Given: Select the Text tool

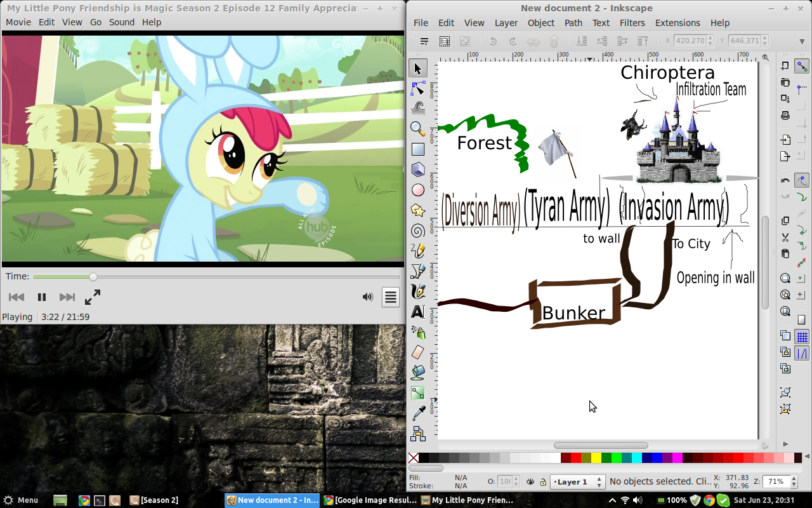Looking at the screenshot, I should (x=418, y=312).
